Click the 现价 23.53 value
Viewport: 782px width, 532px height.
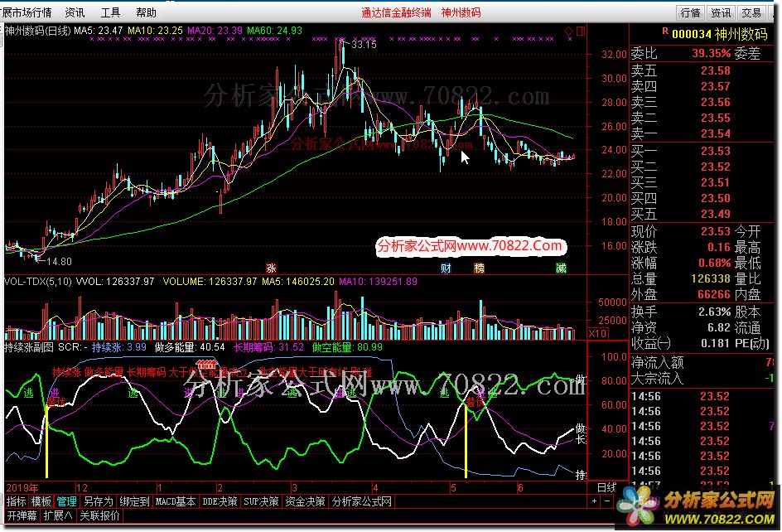(715, 231)
